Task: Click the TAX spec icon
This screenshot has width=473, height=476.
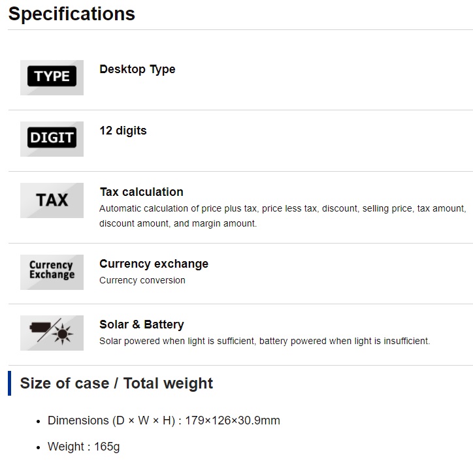Action: coord(52,200)
